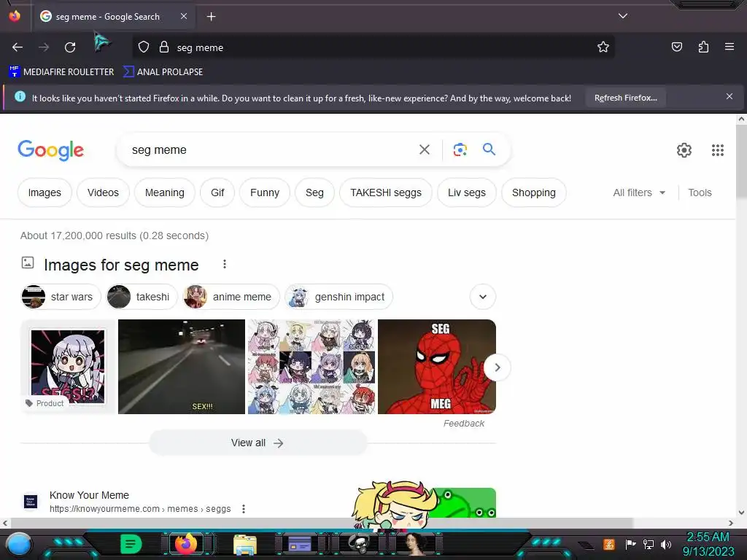Image resolution: width=747 pixels, height=560 pixels.
Task: Submit search with magnifying glass icon
Action: (489, 149)
